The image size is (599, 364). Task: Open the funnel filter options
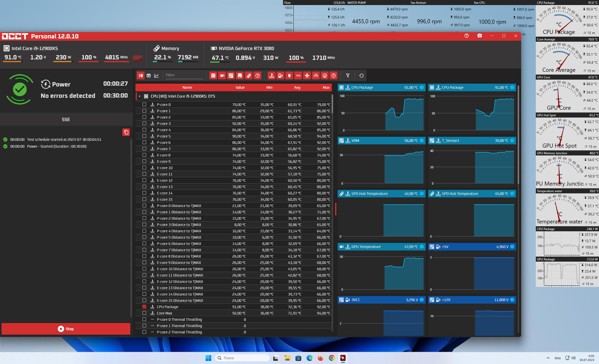(348, 76)
